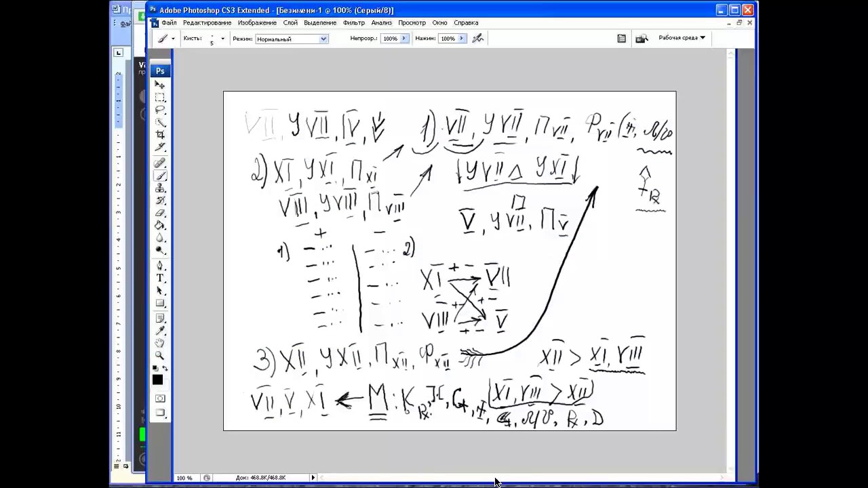Select the Move tool

(x=160, y=85)
